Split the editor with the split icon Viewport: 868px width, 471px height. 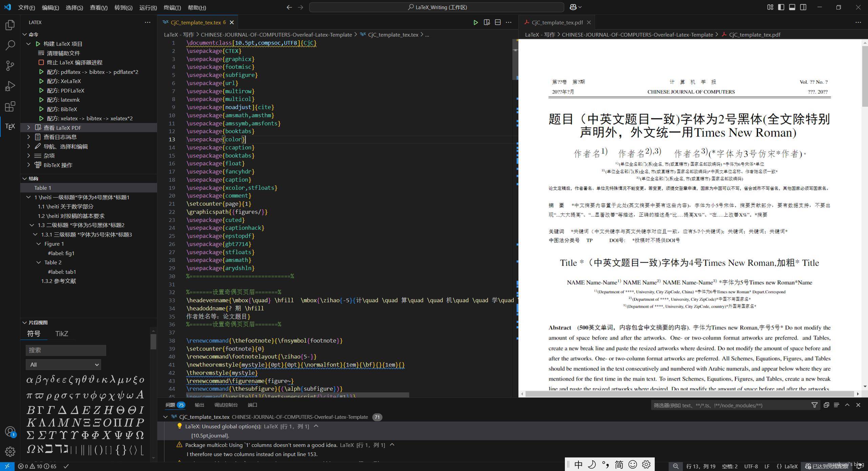pyautogui.click(x=498, y=22)
